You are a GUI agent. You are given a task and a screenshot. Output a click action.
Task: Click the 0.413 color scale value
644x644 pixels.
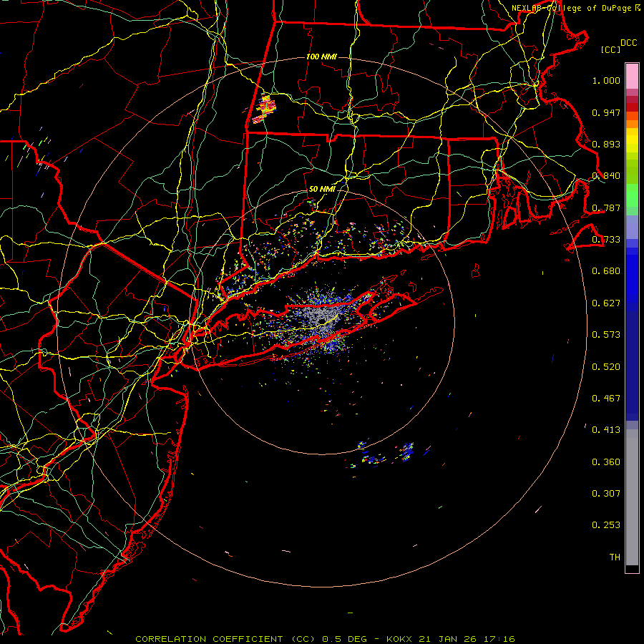click(606, 430)
